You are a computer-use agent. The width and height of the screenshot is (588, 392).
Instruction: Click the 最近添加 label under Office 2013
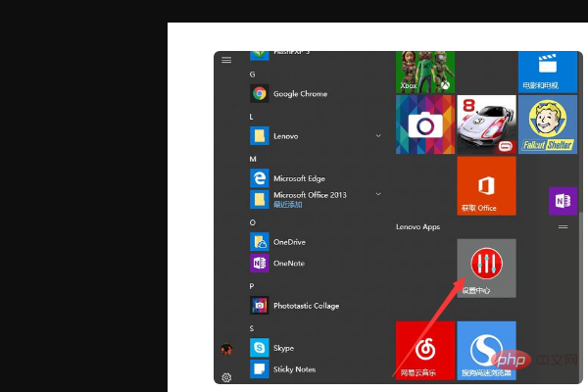[x=287, y=205]
